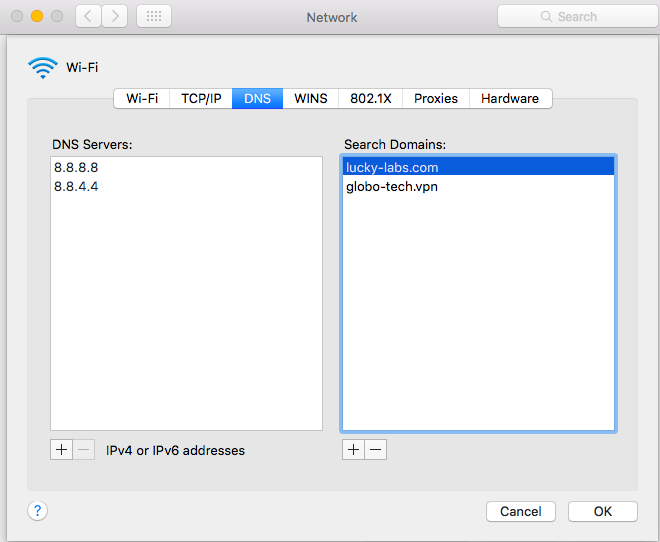This screenshot has height=542, width=660.
Task: Add a search domain with plus
Action: pos(353,450)
